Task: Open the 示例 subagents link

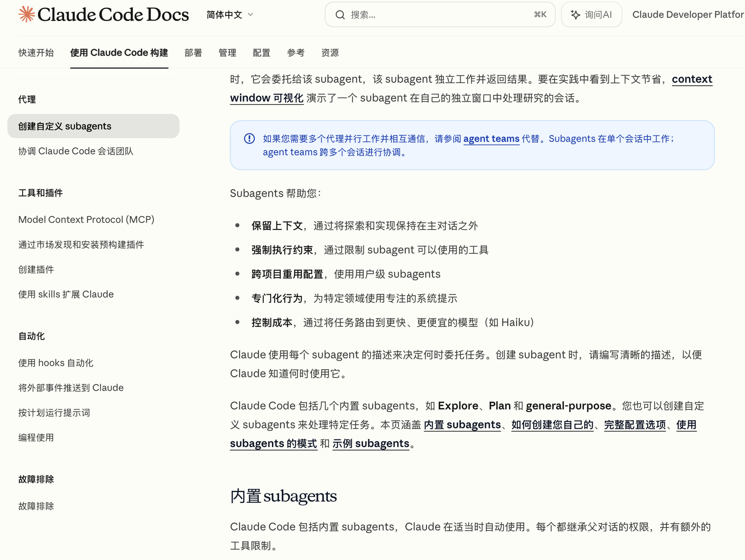Action: click(371, 443)
